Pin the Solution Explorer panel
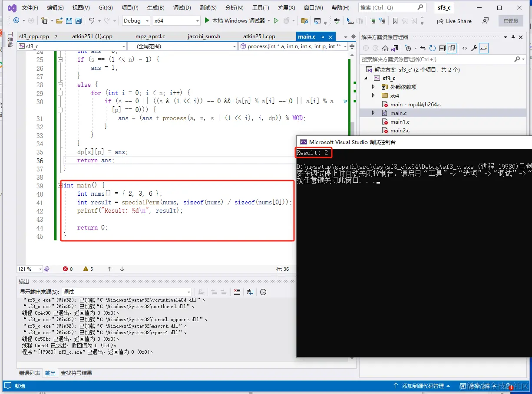The width and height of the screenshot is (532, 394). 513,37
